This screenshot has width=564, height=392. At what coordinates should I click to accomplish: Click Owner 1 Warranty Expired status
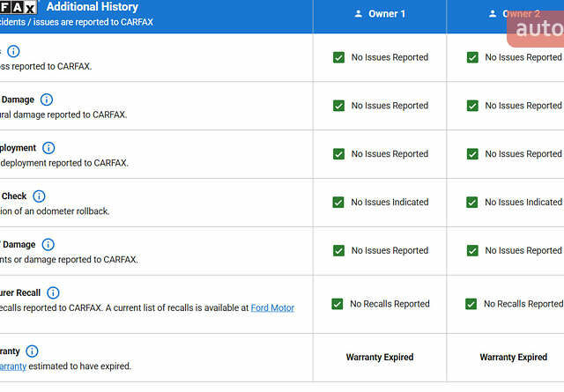380,358
